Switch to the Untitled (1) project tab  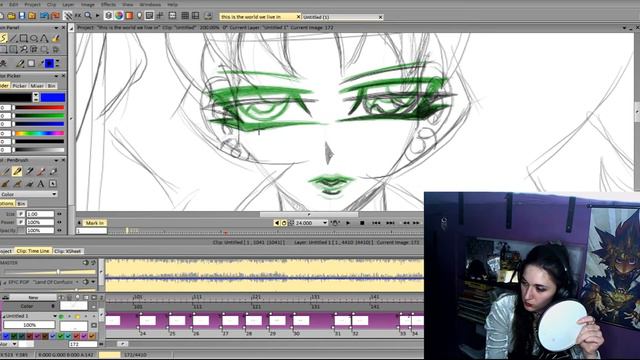click(343, 17)
